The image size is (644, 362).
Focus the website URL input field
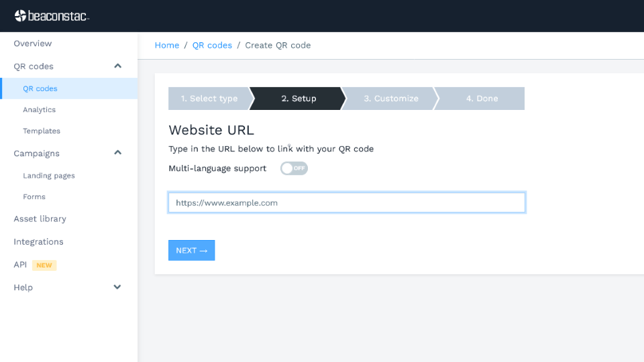(346, 202)
